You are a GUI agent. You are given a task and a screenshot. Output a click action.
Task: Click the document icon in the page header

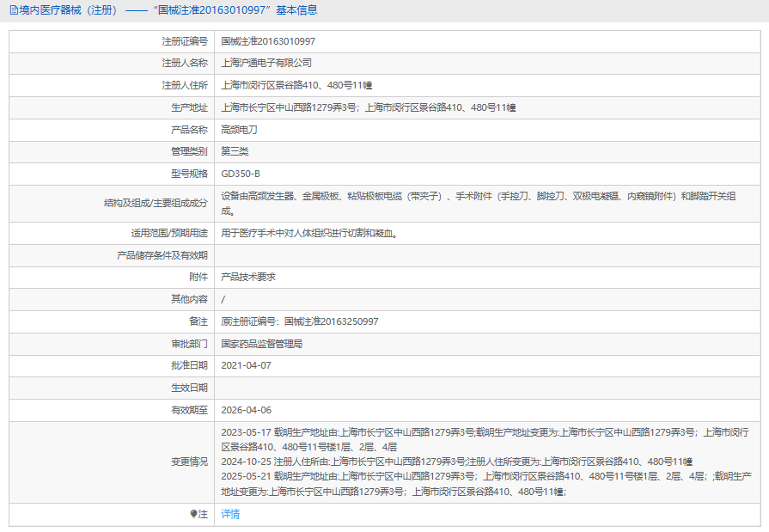tap(14, 10)
